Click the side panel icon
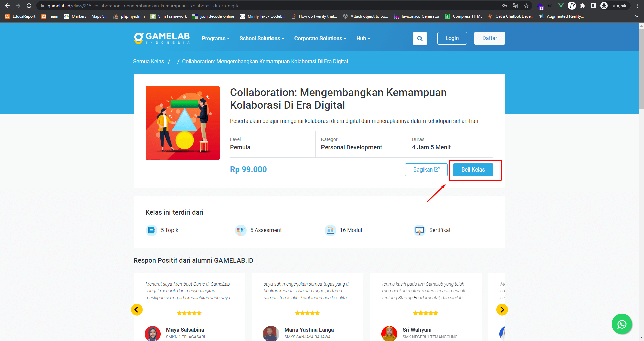Screen dimensions: 644x341 [x=593, y=6]
